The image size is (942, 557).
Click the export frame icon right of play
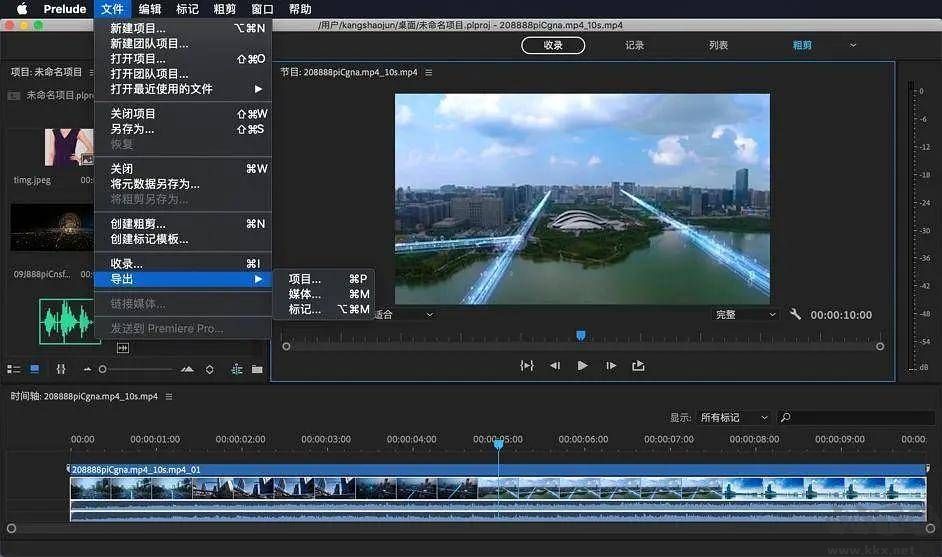click(638, 366)
